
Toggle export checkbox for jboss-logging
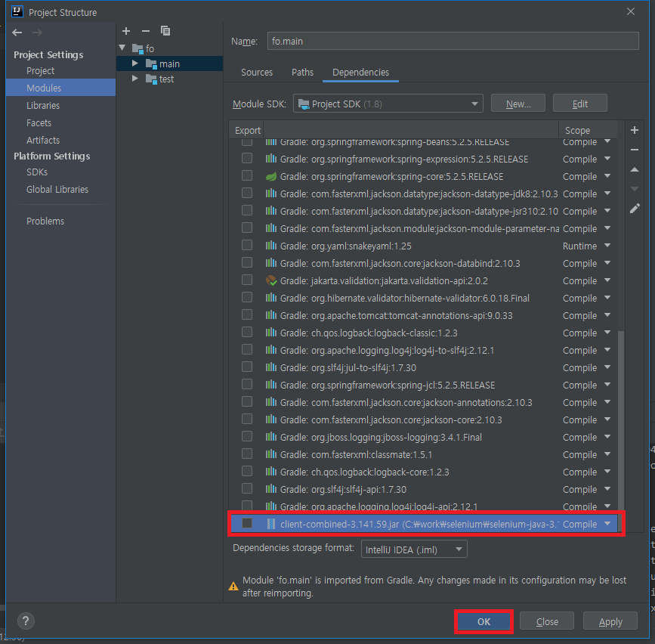[247, 436]
